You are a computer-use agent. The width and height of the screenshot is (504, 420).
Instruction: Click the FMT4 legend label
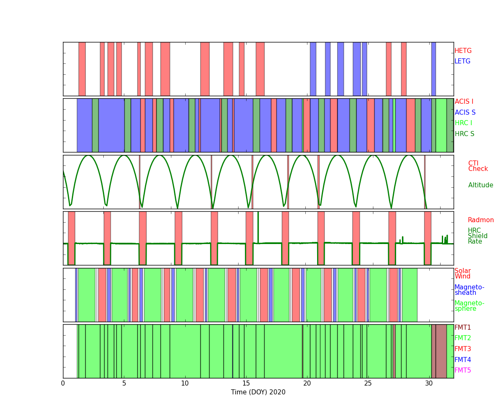[462, 360]
